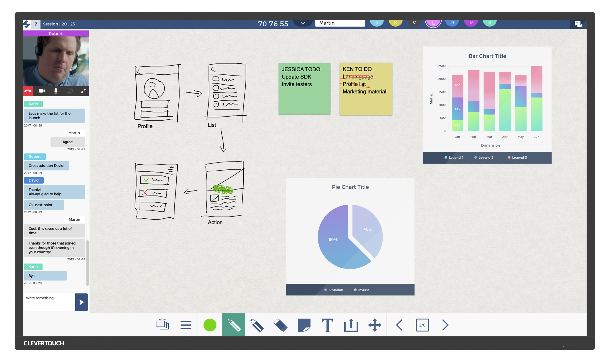Click Robert's video feed
The image size is (611, 364).
point(56,61)
